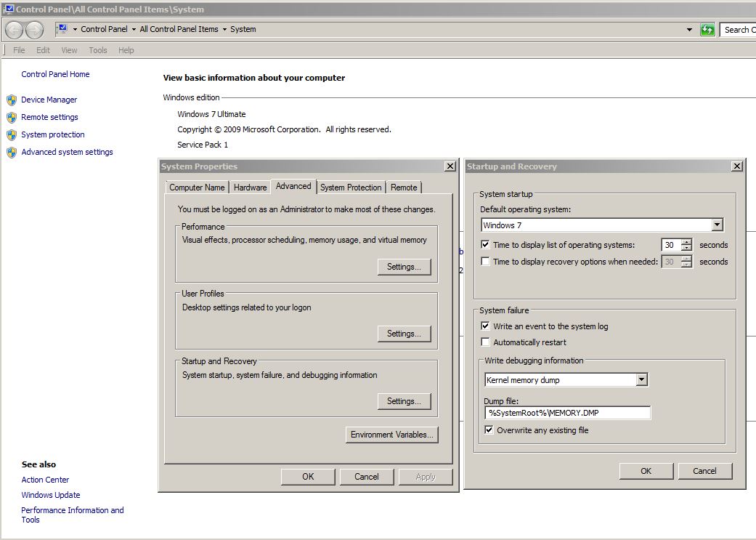Expand the arrow before 'Control Panel' breadcrumb
Viewport: 756px width, 540px height.
[75, 30]
